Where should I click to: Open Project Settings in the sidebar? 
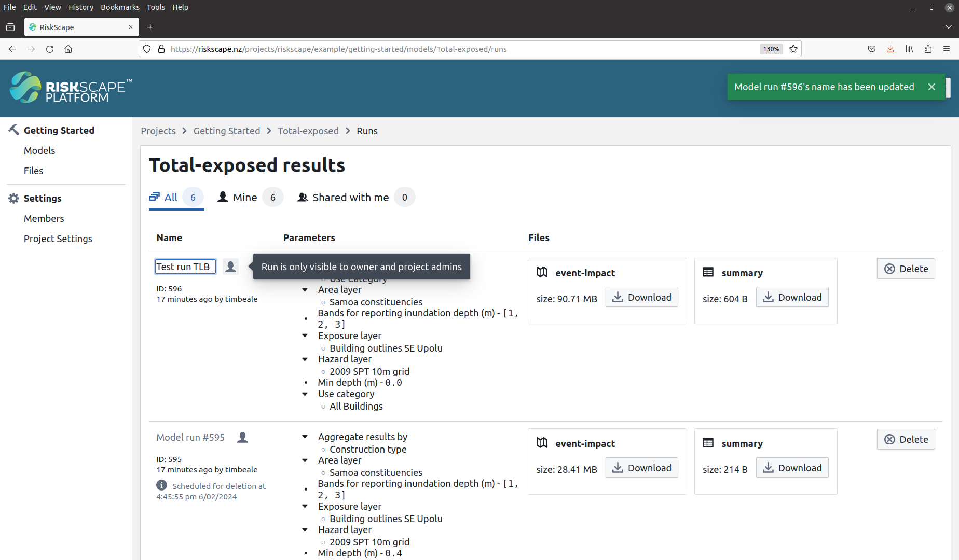(58, 239)
